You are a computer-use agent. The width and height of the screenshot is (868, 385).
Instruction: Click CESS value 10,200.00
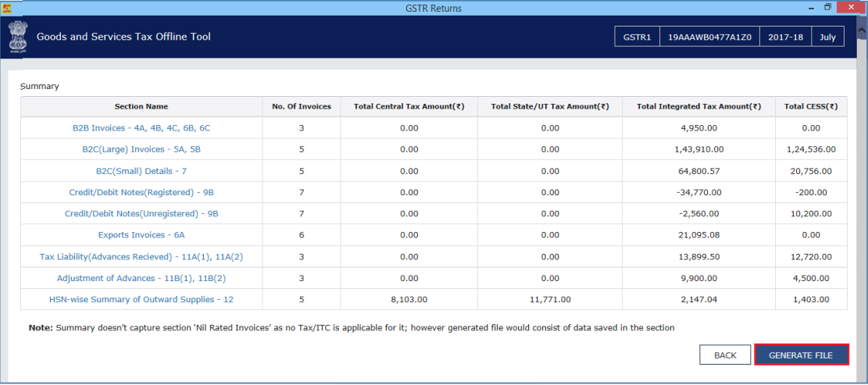click(x=811, y=213)
